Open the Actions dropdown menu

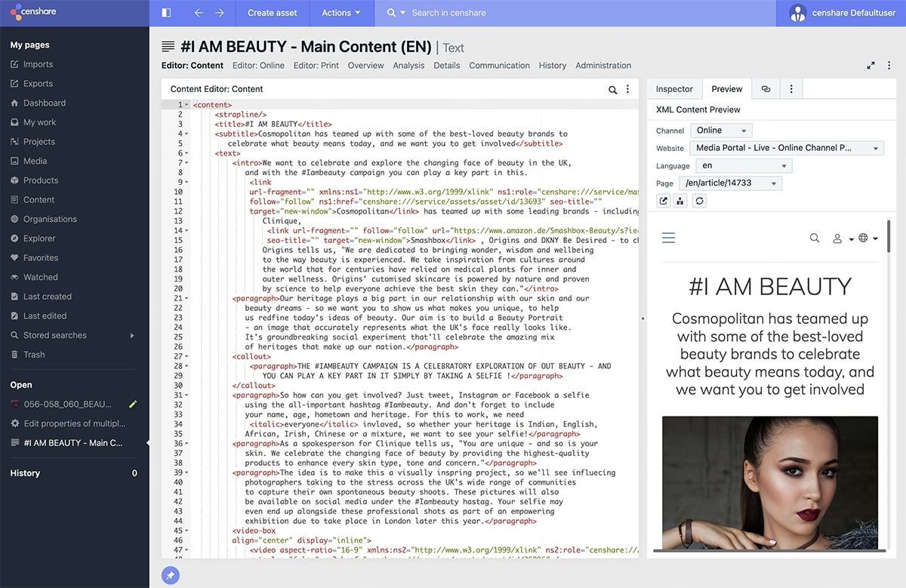click(x=341, y=13)
